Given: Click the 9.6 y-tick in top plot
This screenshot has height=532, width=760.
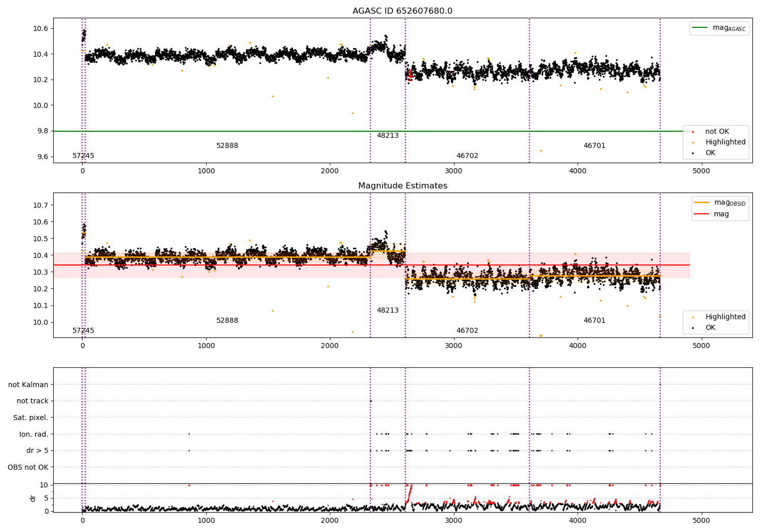Looking at the screenshot, I should [43, 157].
